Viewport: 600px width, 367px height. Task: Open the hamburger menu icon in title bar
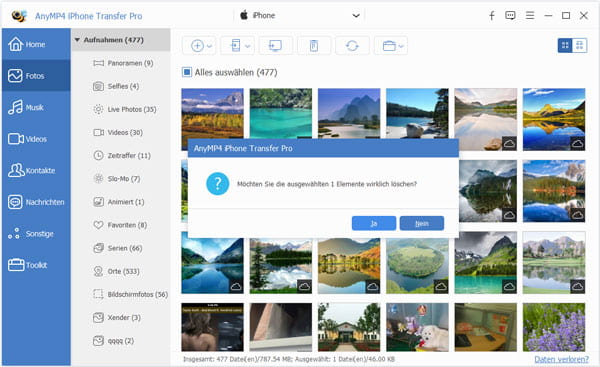pos(530,16)
